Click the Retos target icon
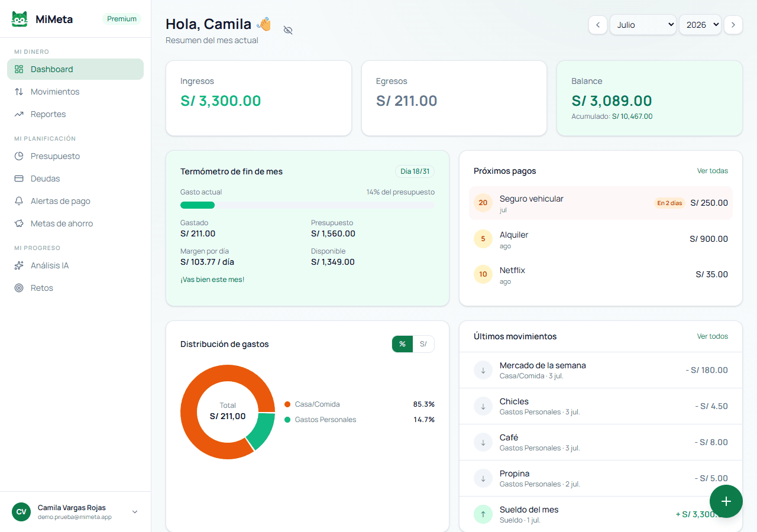The height and width of the screenshot is (532, 757). coord(19,288)
